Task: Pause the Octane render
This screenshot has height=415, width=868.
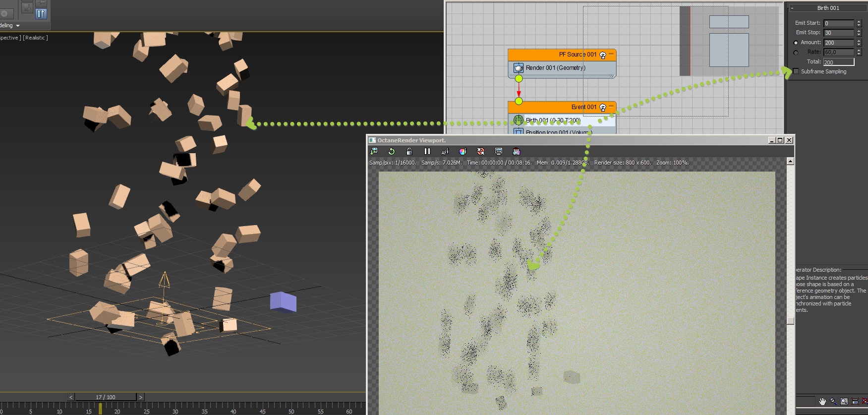Action: (427, 151)
